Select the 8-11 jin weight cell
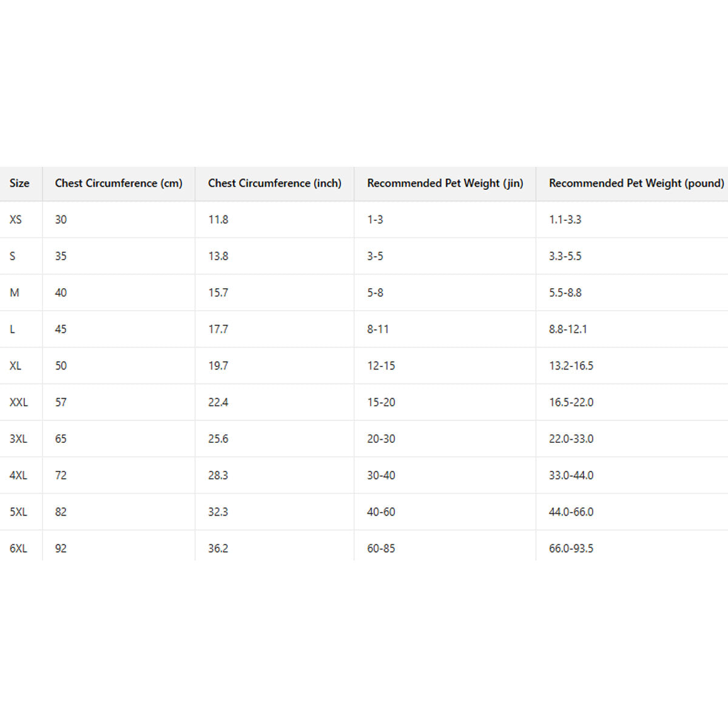 (378, 329)
